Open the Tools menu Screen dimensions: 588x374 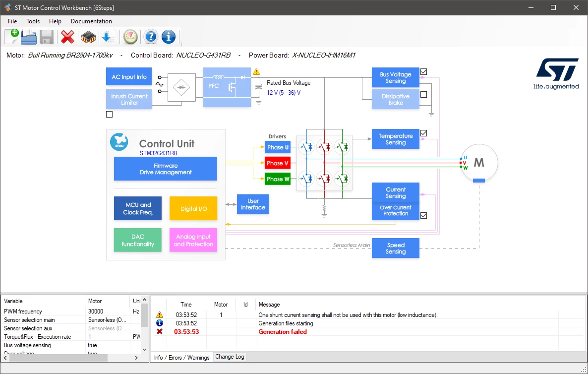click(33, 21)
